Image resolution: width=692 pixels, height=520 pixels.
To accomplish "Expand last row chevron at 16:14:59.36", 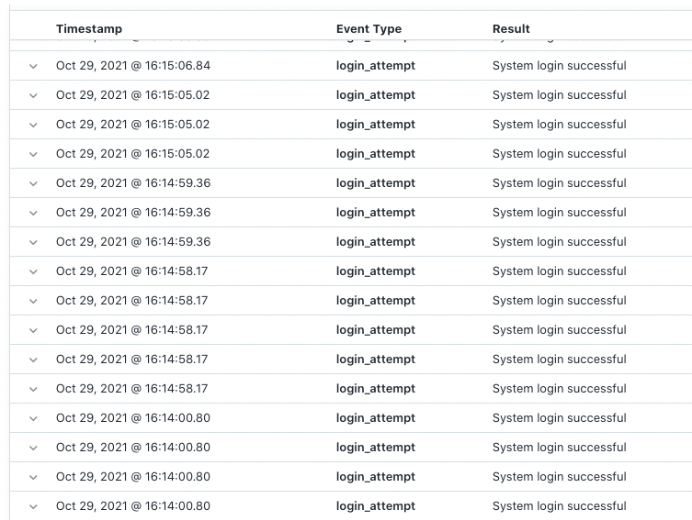I will click(33, 242).
